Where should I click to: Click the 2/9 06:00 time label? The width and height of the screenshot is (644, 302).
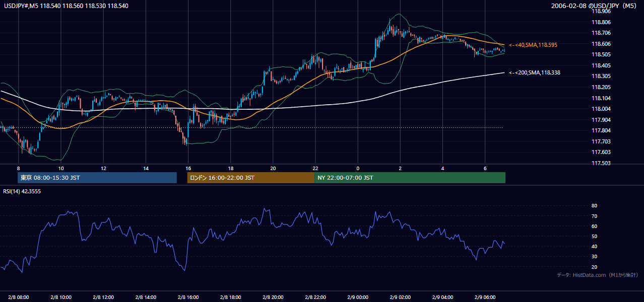[x=485, y=297]
